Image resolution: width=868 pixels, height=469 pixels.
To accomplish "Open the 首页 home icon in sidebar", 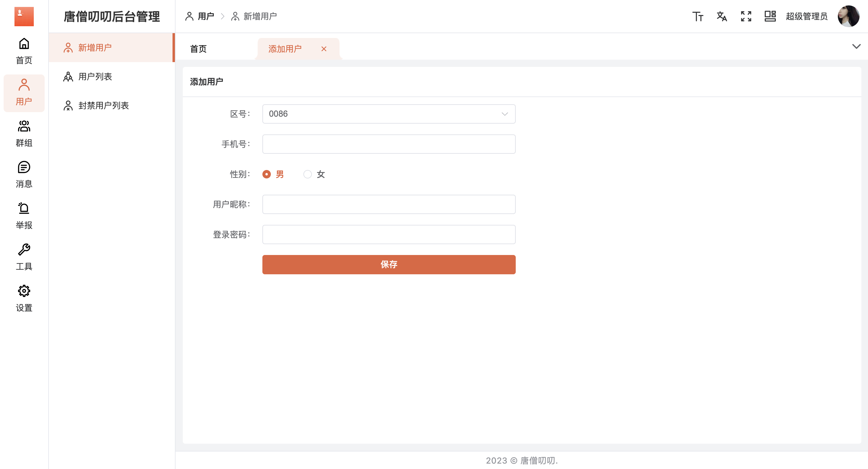I will (24, 44).
